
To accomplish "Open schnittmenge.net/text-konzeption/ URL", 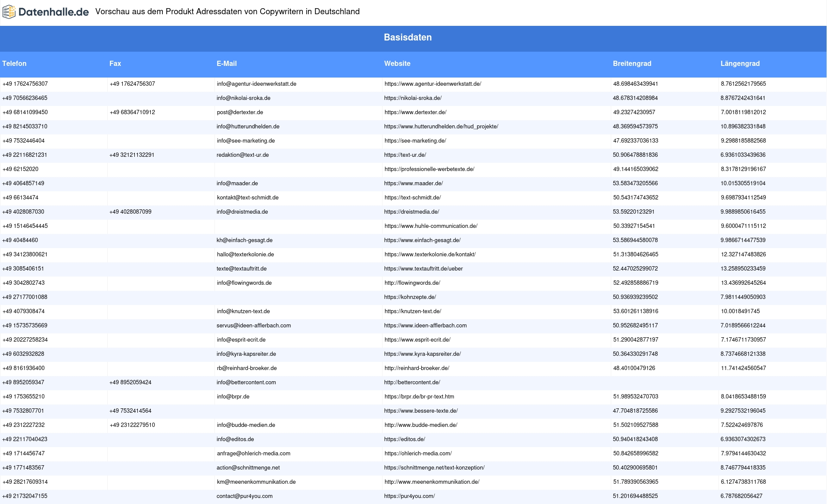I will click(x=434, y=468).
